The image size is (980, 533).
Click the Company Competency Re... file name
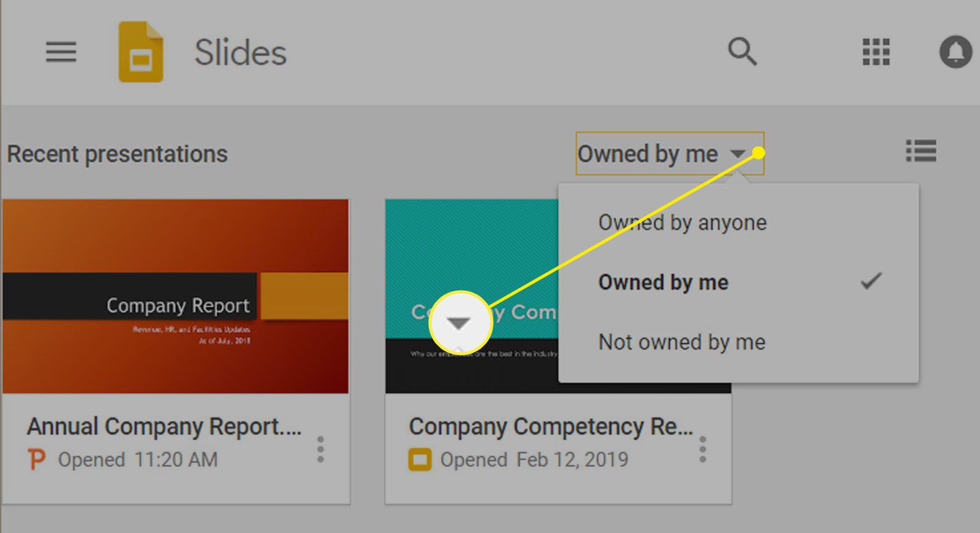click(551, 427)
